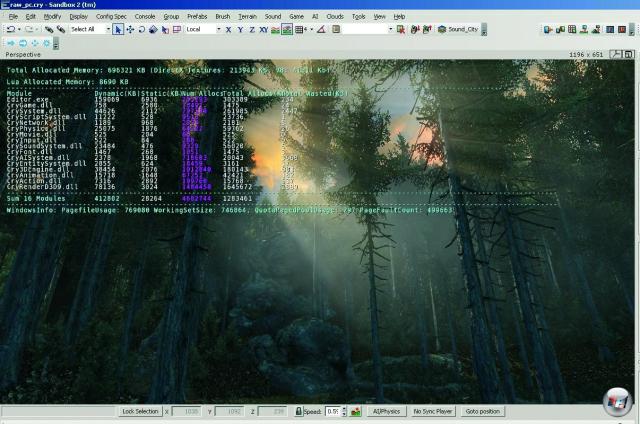Choose the Scale tool

(x=153, y=29)
